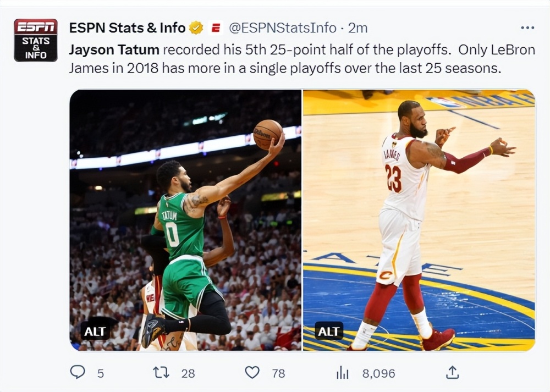Open the three-dot more options menu
The height and width of the screenshot is (392, 550).
click(527, 27)
